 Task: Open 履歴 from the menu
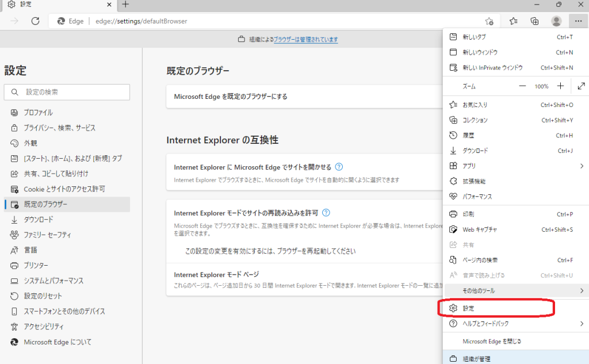click(x=469, y=136)
